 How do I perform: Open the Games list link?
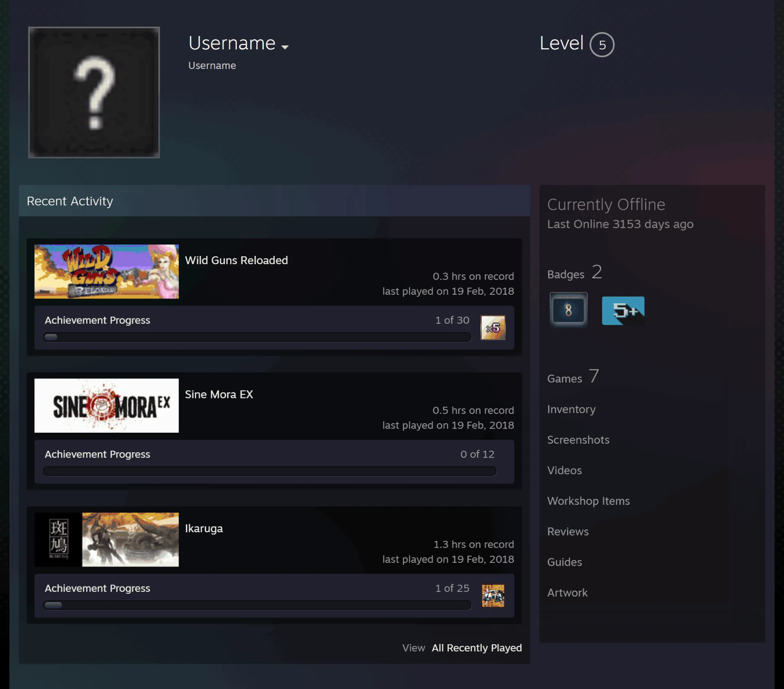coord(573,376)
